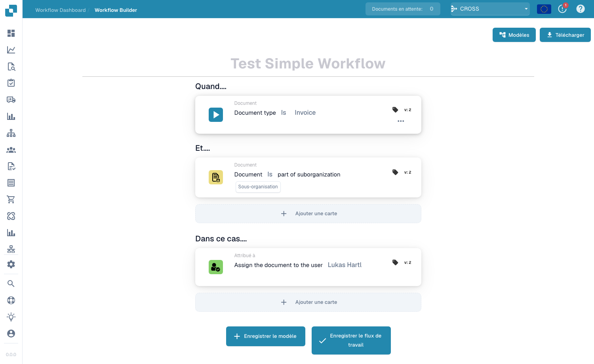Click the Lukas Hartl user value
Screen dimensions: 594x364
[345, 265]
